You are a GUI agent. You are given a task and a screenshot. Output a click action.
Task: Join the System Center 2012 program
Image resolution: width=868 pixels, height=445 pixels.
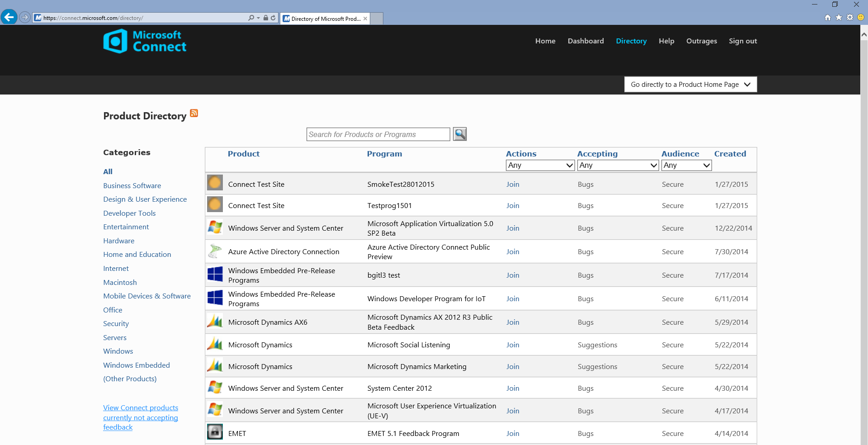click(513, 388)
